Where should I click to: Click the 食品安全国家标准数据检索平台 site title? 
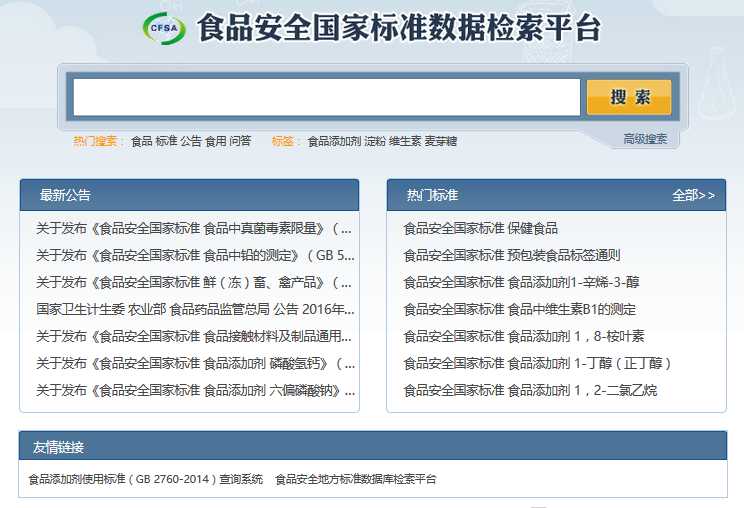(x=399, y=28)
